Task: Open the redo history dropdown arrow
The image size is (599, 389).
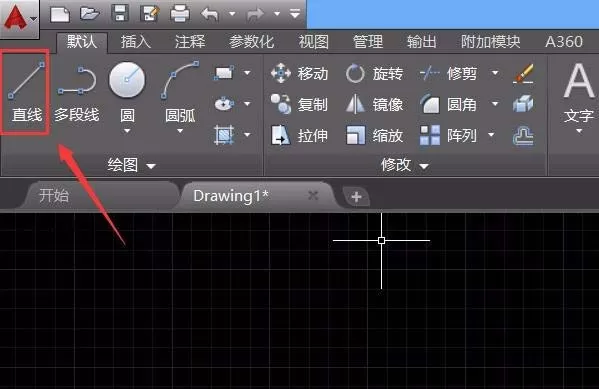Action: [277, 14]
